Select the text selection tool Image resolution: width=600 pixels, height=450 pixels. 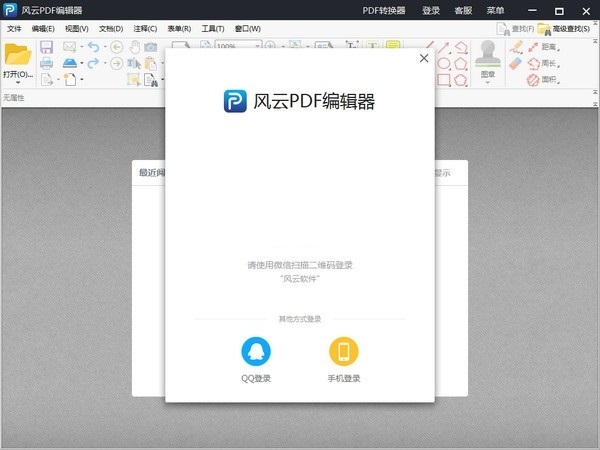pyautogui.click(x=134, y=63)
